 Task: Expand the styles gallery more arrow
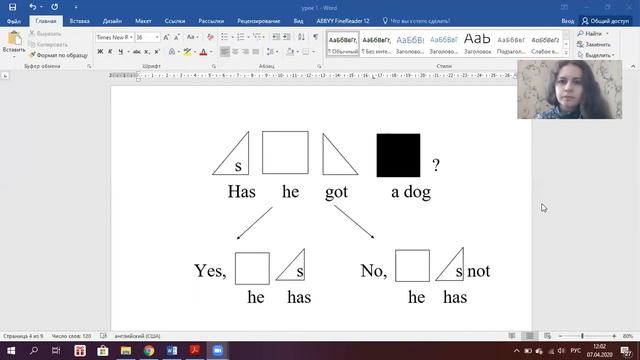[566, 53]
